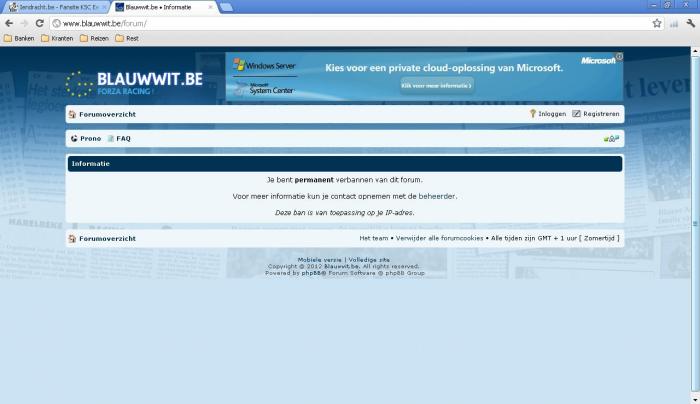Switch to 'Mobiele versie' of the site
The height and width of the screenshot is (404, 700).
(x=319, y=259)
